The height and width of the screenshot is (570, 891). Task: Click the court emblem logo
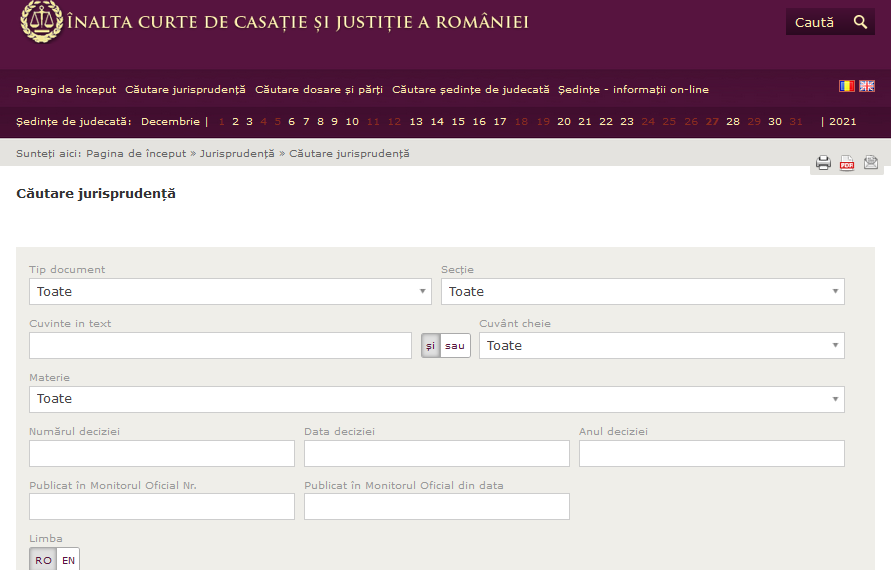(41, 22)
